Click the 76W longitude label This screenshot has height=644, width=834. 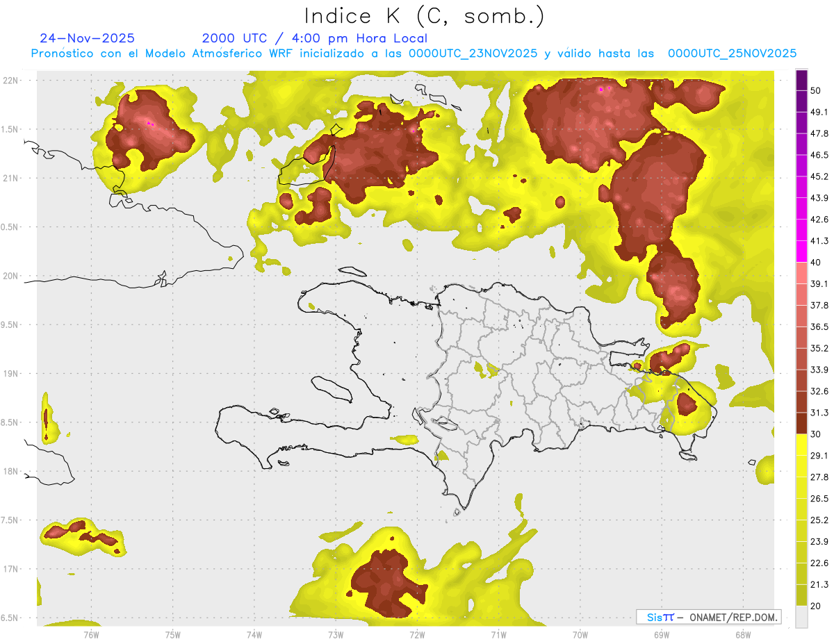coord(91,634)
